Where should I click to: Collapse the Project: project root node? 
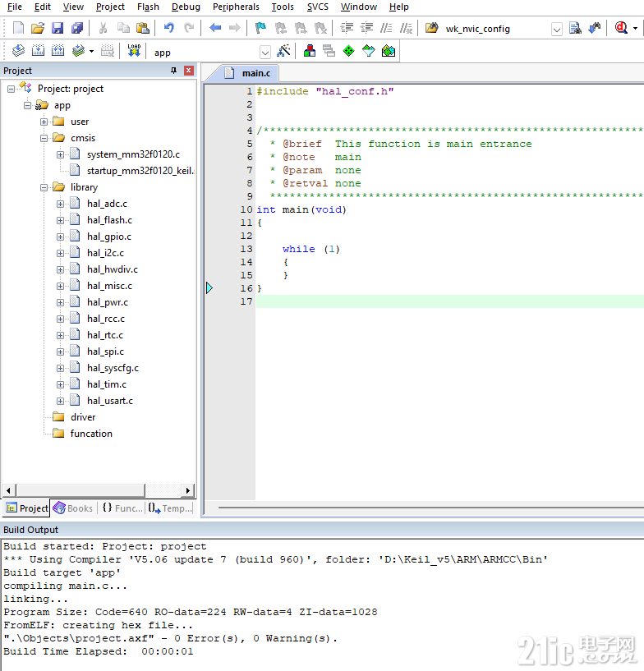11,89
